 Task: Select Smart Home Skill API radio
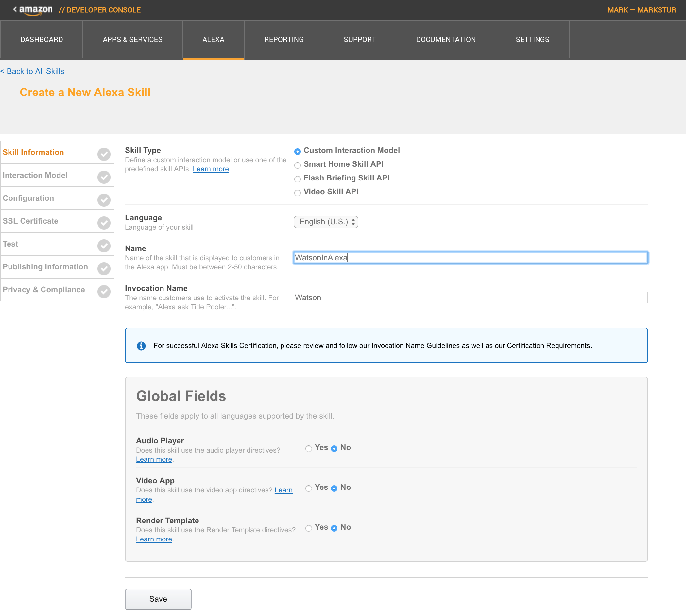(x=298, y=165)
